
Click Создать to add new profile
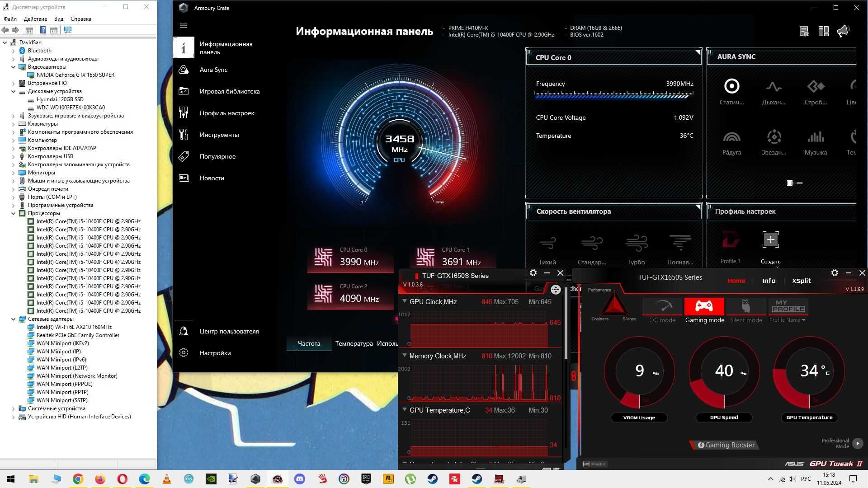click(770, 247)
